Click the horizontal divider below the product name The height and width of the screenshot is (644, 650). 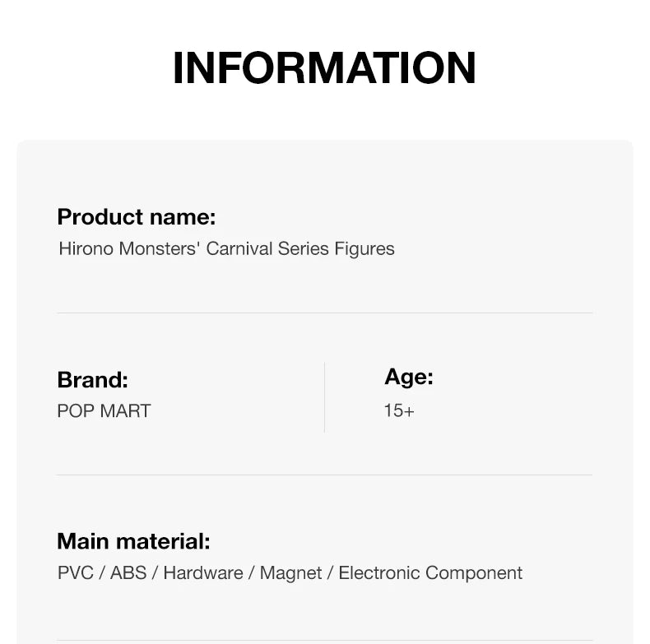(x=324, y=313)
